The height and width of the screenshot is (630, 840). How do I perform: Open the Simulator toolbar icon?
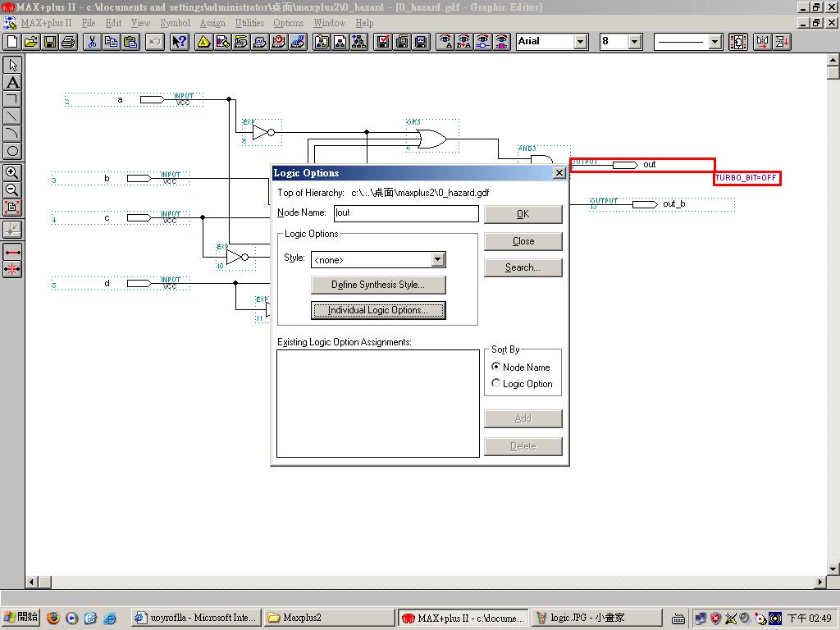point(260,42)
